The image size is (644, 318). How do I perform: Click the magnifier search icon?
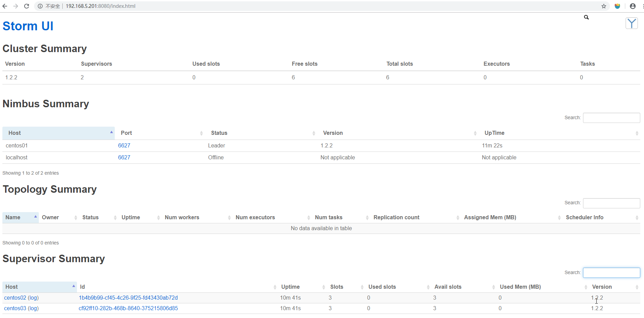coord(586,17)
